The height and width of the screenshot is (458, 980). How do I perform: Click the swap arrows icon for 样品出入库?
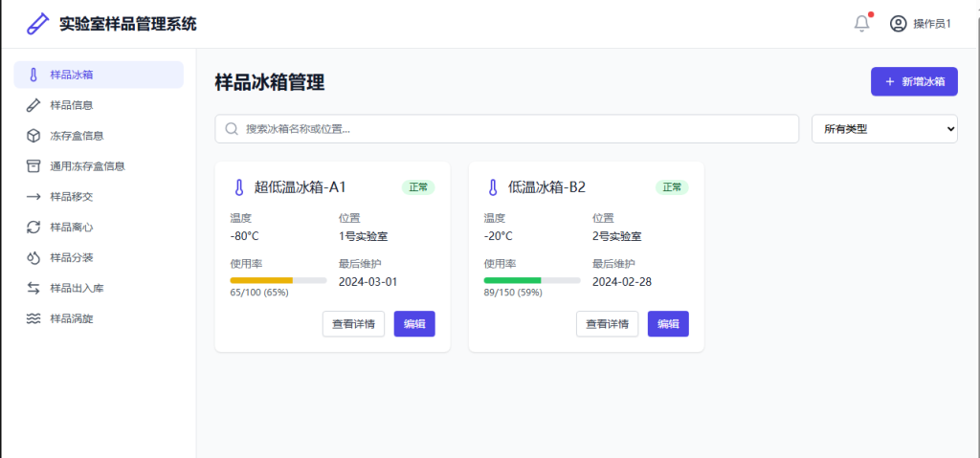tap(33, 288)
